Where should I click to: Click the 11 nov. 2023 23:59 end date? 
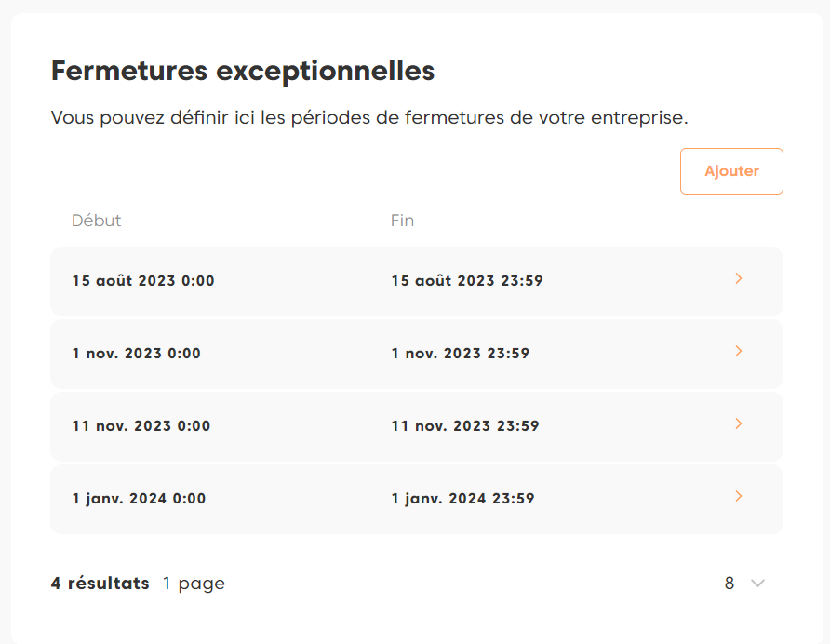[x=465, y=425]
